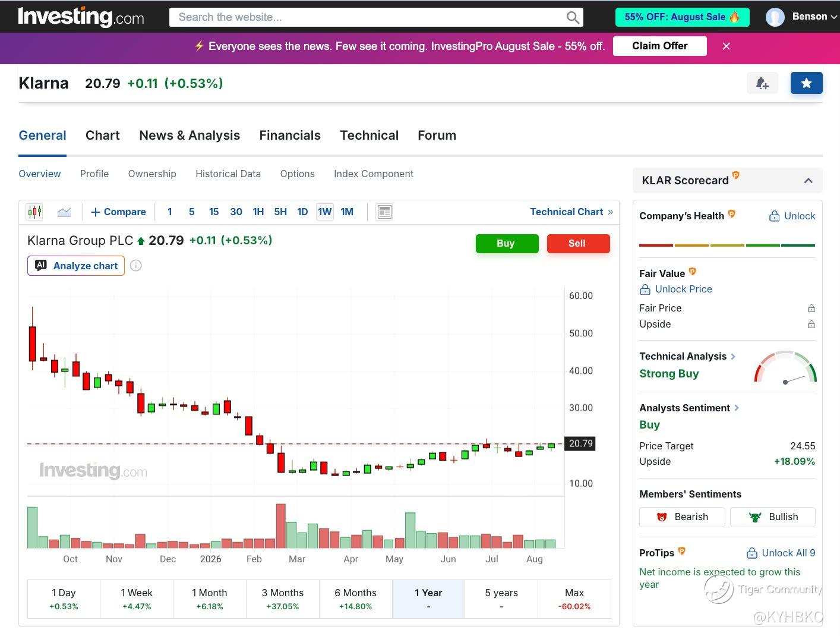Select the 1W interval

tap(325, 212)
